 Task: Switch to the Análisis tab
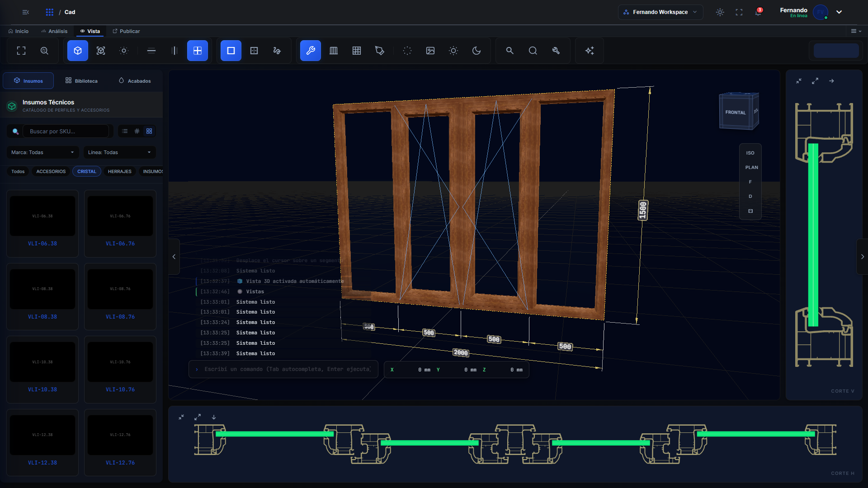pos(54,31)
